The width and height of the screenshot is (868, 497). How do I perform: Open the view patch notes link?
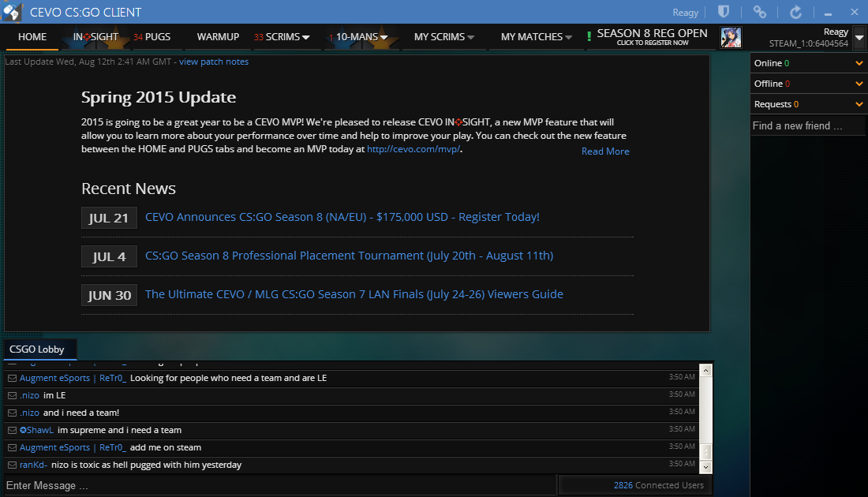pos(214,62)
